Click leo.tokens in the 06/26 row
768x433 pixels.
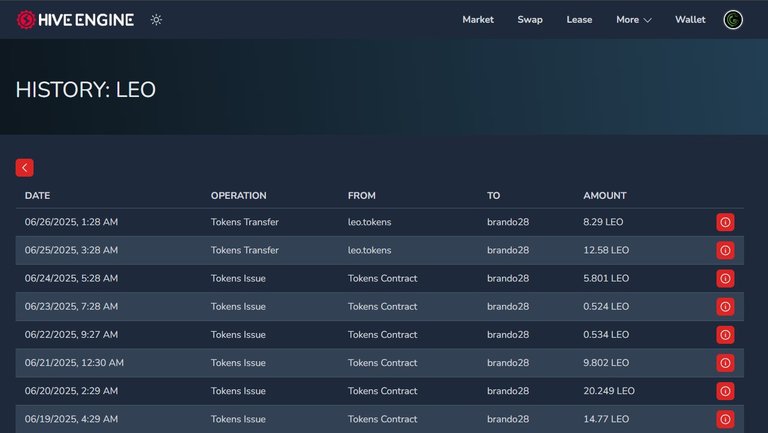pos(369,222)
